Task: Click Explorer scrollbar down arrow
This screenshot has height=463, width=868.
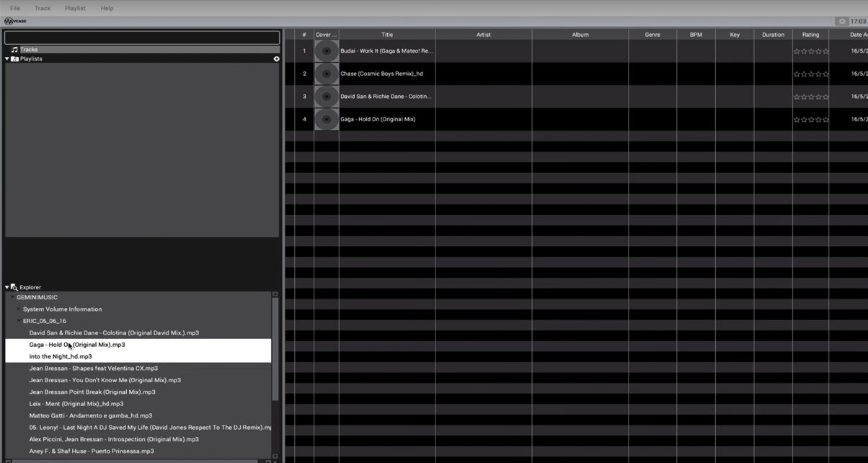Action: click(x=275, y=457)
